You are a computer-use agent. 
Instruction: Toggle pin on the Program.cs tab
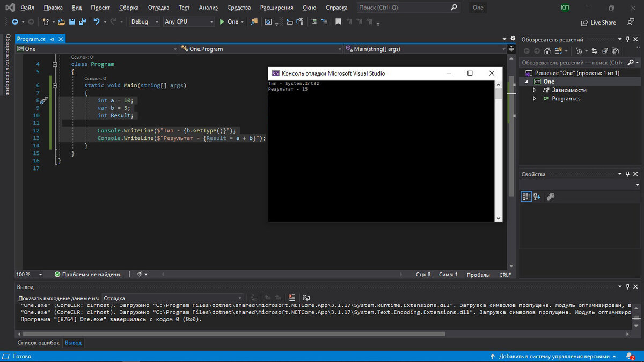pyautogui.click(x=53, y=39)
